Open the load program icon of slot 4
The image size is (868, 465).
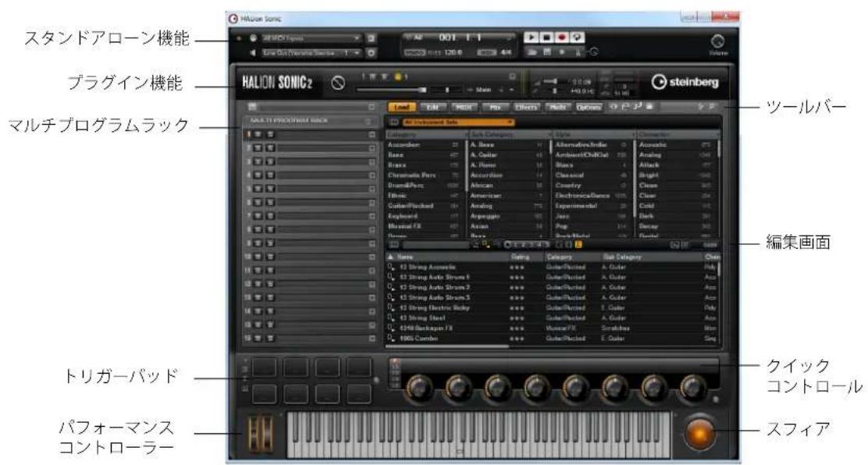(372, 175)
